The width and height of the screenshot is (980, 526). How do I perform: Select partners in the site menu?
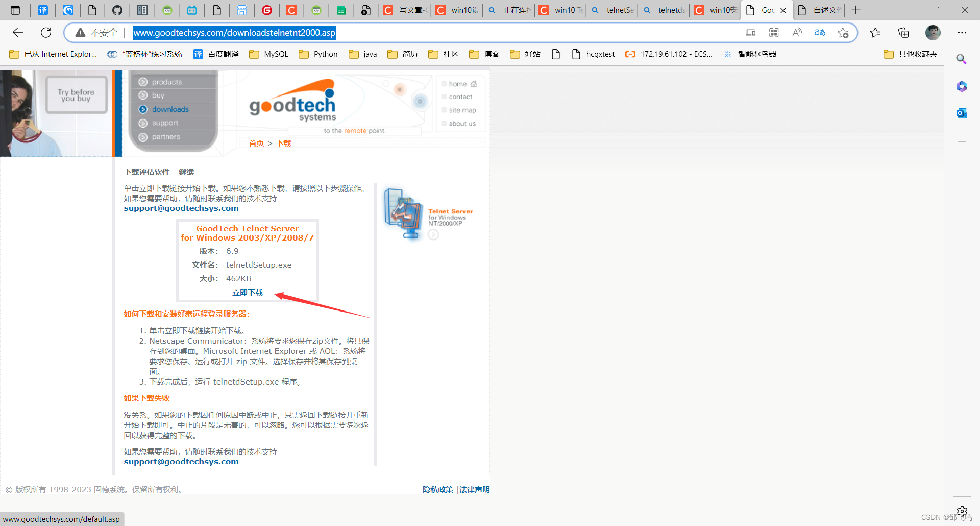[166, 137]
